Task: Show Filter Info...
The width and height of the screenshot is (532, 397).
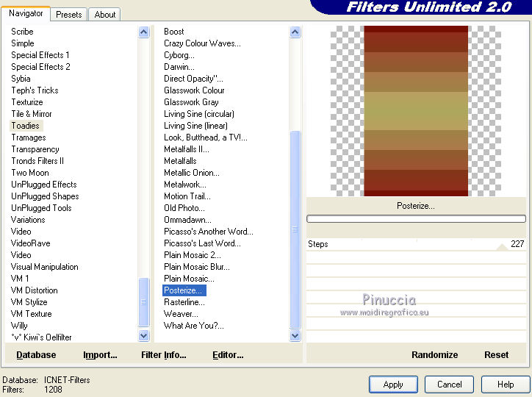Action: click(x=164, y=355)
